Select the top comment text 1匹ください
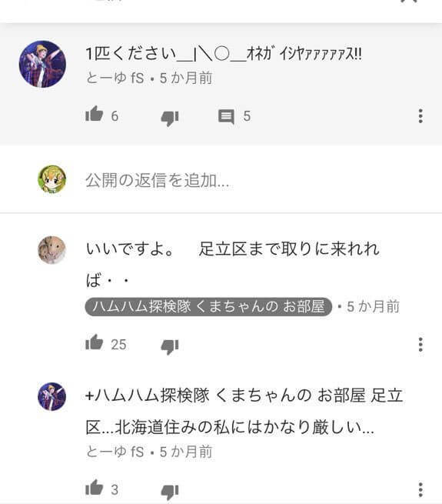The height and width of the screenshot is (504, 442). pyautogui.click(x=131, y=53)
